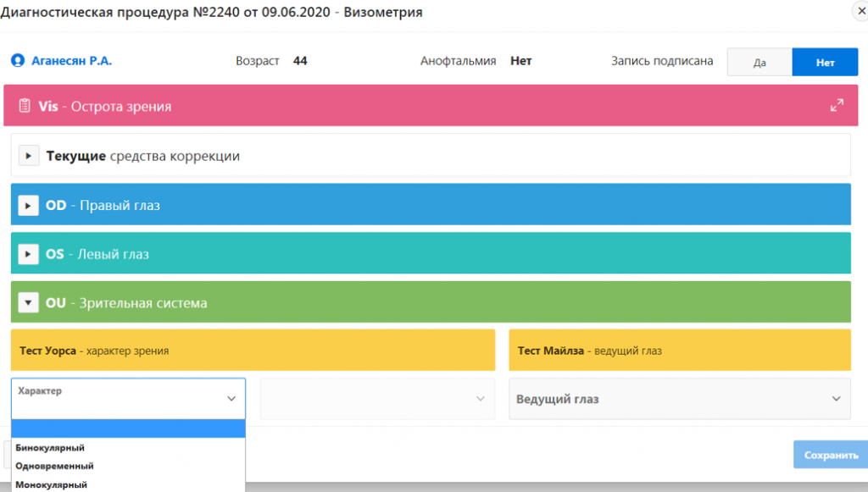Expand Текущие средства коррекции section
This screenshot has height=492, width=868.
tap(29, 156)
